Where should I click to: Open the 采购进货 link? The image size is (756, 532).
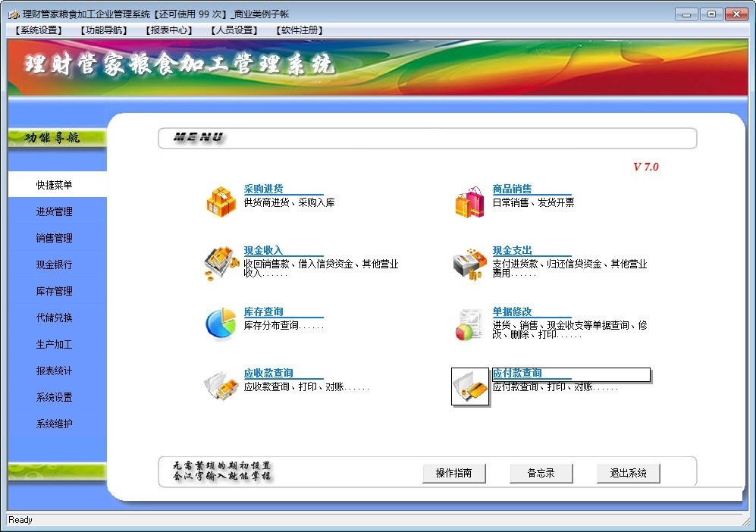(x=263, y=189)
